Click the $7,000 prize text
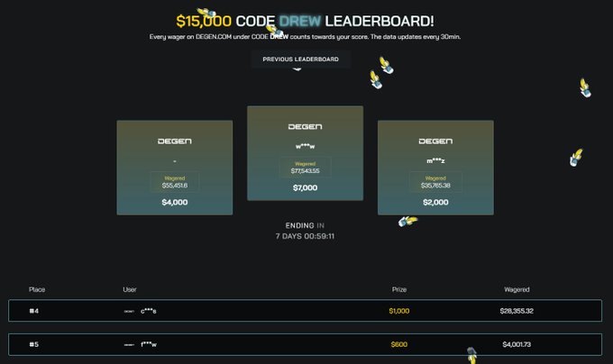This screenshot has width=613, height=364. [305, 188]
